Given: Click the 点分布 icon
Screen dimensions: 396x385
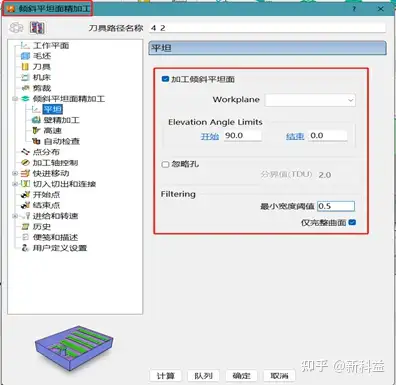Looking at the screenshot, I should (25, 152).
